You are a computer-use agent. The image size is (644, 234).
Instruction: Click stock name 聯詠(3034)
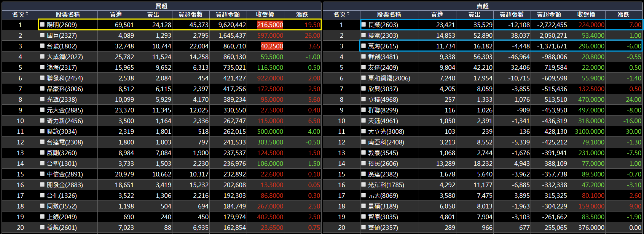click(x=62, y=131)
